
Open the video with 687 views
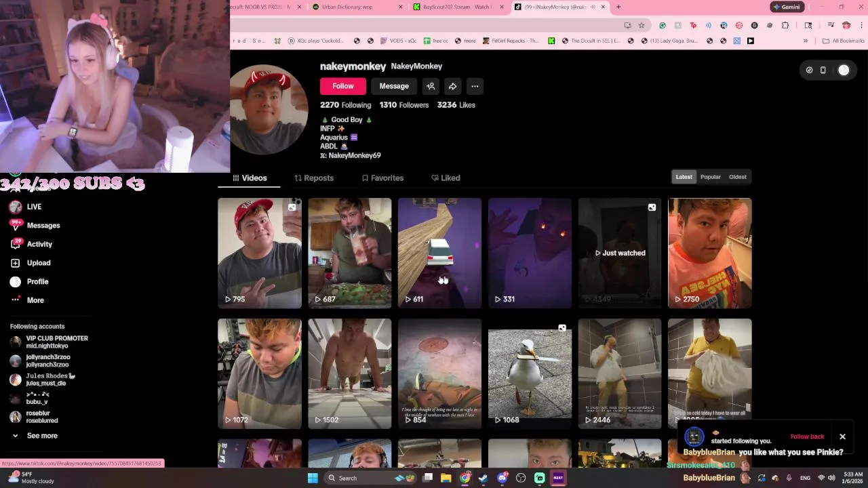pos(350,253)
